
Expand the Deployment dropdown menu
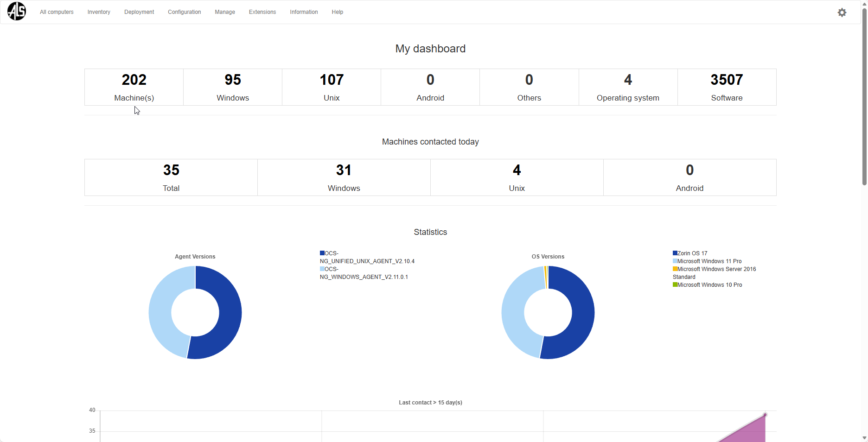point(139,12)
